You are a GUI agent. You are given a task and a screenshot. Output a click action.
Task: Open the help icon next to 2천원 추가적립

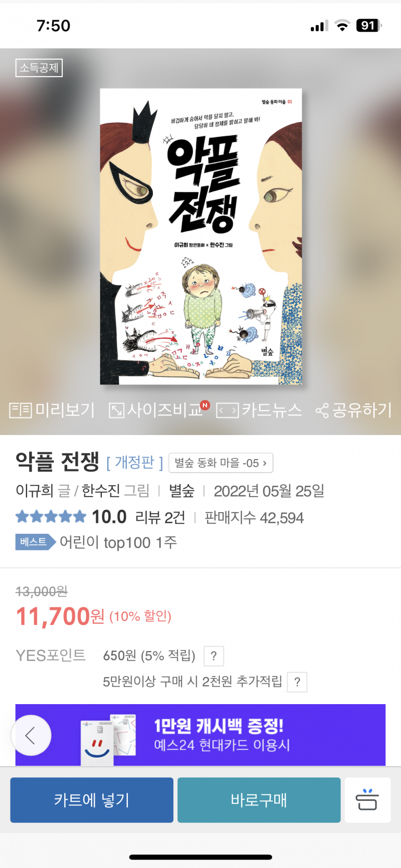[297, 682]
